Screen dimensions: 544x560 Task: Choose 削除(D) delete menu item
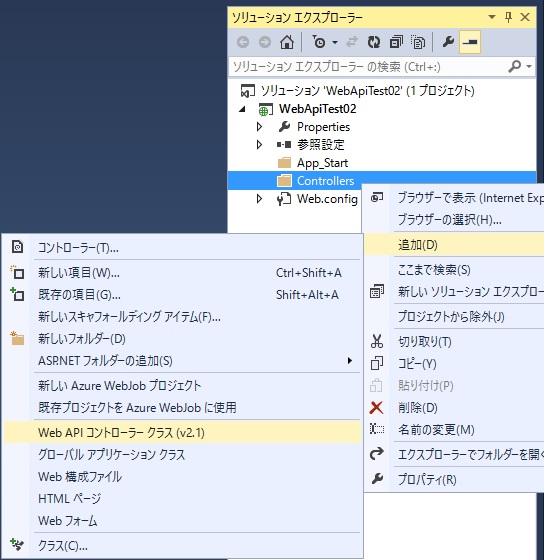click(x=454, y=408)
